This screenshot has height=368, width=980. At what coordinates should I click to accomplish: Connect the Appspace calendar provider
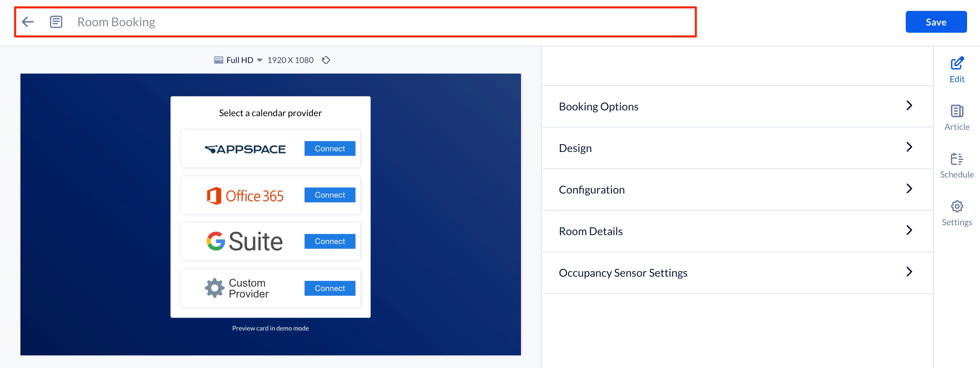coord(330,149)
